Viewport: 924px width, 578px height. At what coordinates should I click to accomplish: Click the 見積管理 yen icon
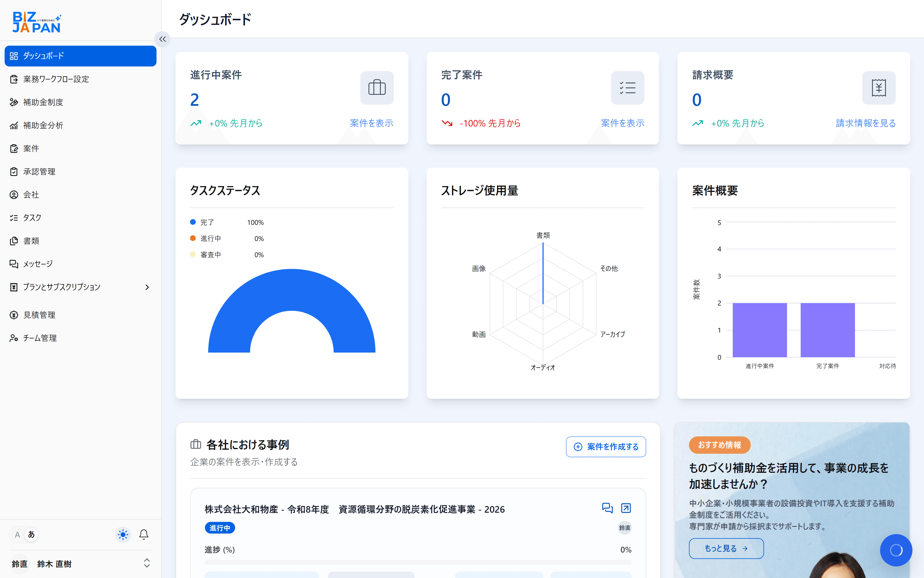coord(14,315)
